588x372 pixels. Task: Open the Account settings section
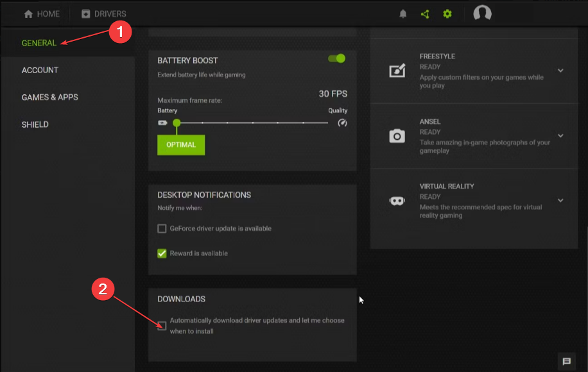pos(40,70)
